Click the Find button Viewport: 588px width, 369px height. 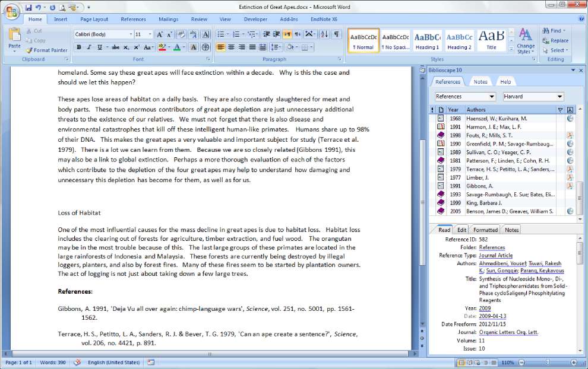point(554,31)
